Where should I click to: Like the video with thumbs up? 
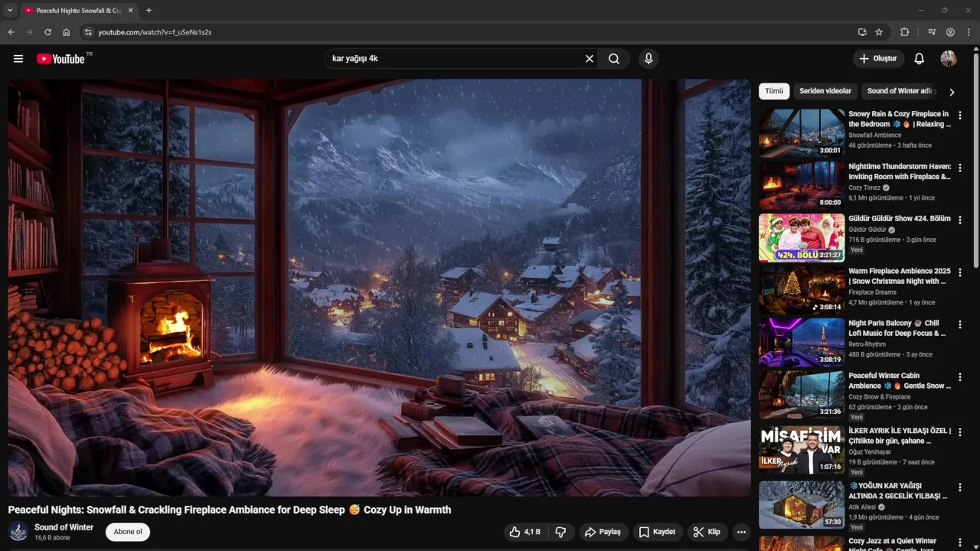[525, 532]
